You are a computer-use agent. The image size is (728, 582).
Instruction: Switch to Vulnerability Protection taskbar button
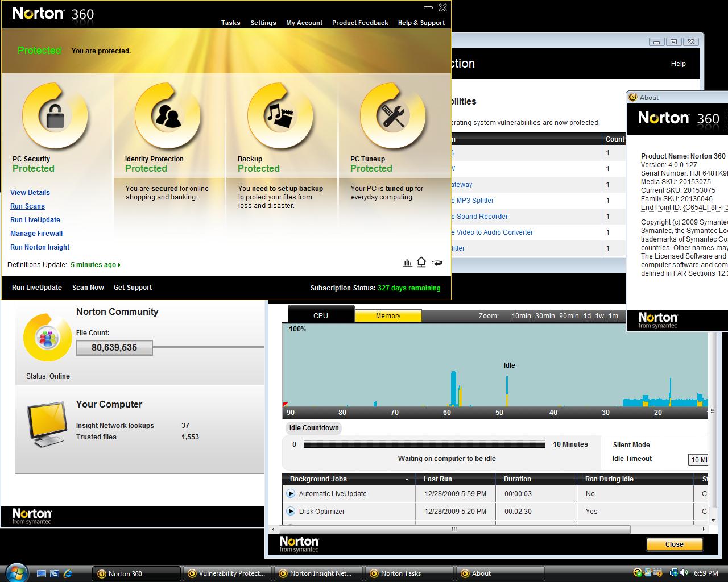point(227,573)
